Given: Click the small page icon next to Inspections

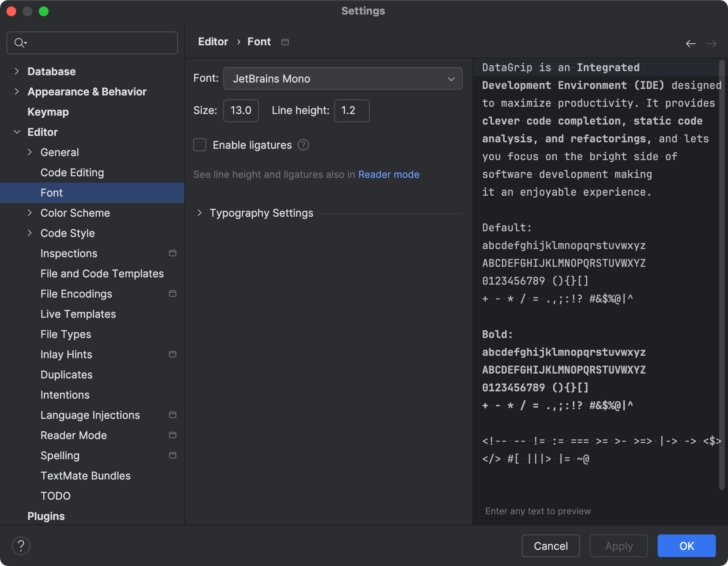Looking at the screenshot, I should coord(173,253).
